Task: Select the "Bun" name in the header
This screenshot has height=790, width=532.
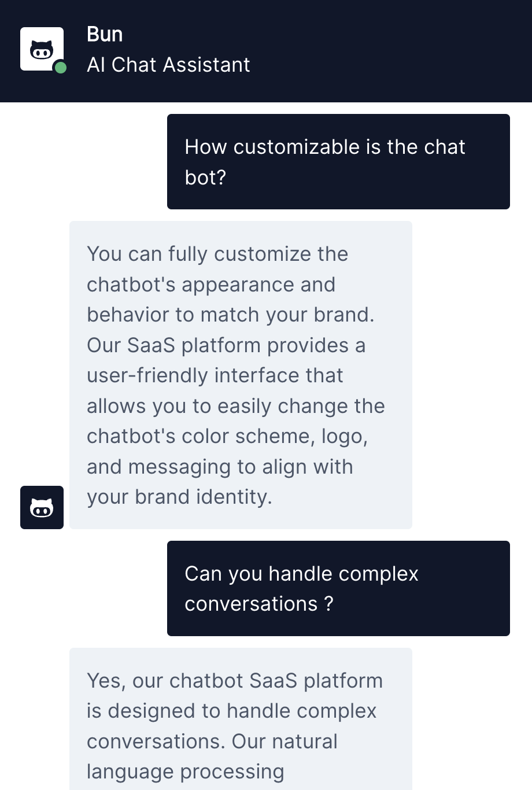Action: [105, 35]
